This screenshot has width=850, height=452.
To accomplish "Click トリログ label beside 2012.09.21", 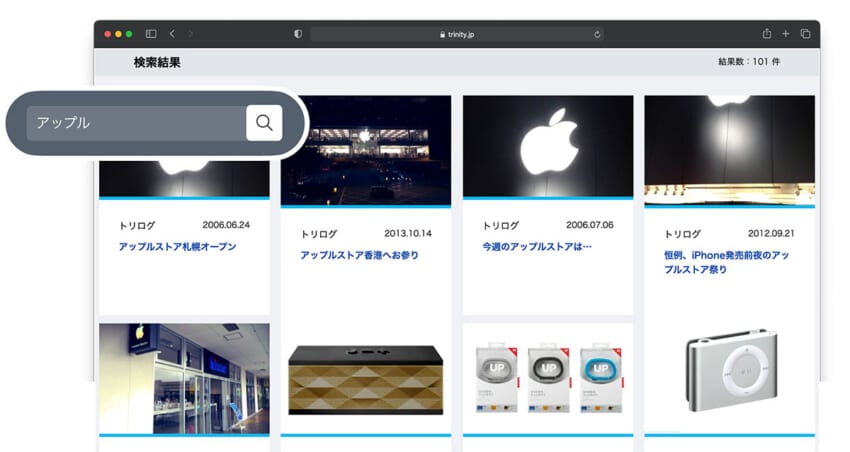I will pos(682,234).
